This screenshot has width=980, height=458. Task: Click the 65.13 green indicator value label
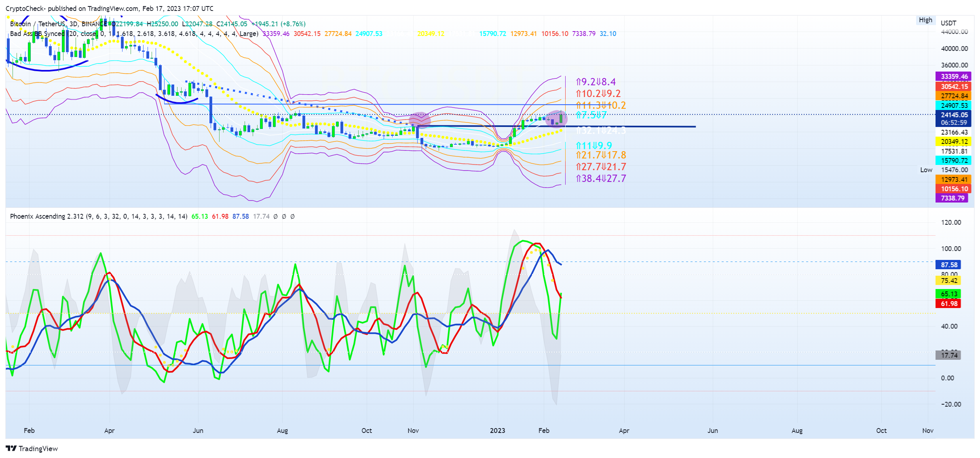coord(948,294)
